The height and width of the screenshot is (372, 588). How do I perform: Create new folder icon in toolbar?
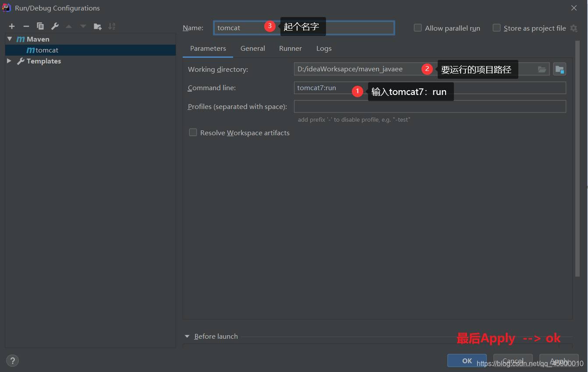pos(98,26)
